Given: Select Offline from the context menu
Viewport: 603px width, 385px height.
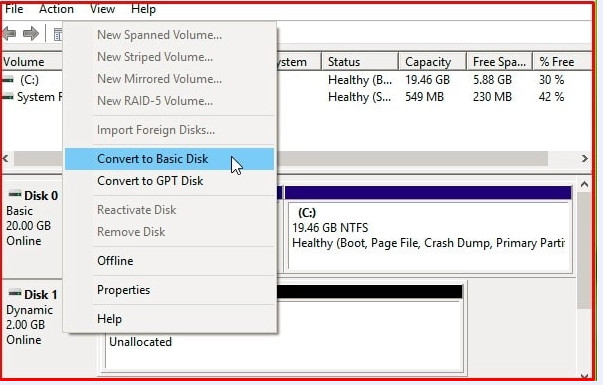Looking at the screenshot, I should pos(169,261).
